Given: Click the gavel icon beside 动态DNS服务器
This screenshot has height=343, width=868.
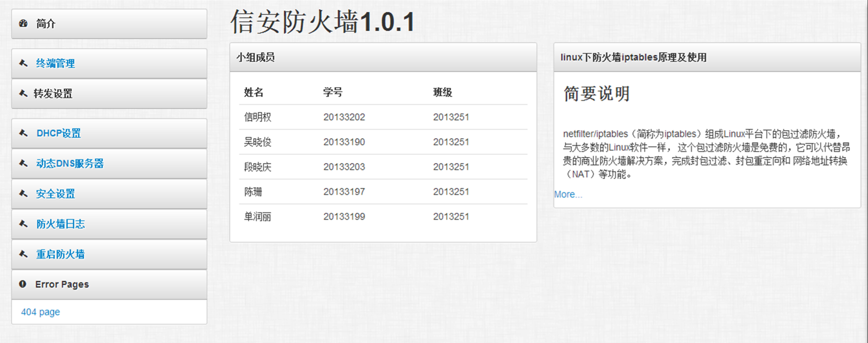Looking at the screenshot, I should [23, 164].
